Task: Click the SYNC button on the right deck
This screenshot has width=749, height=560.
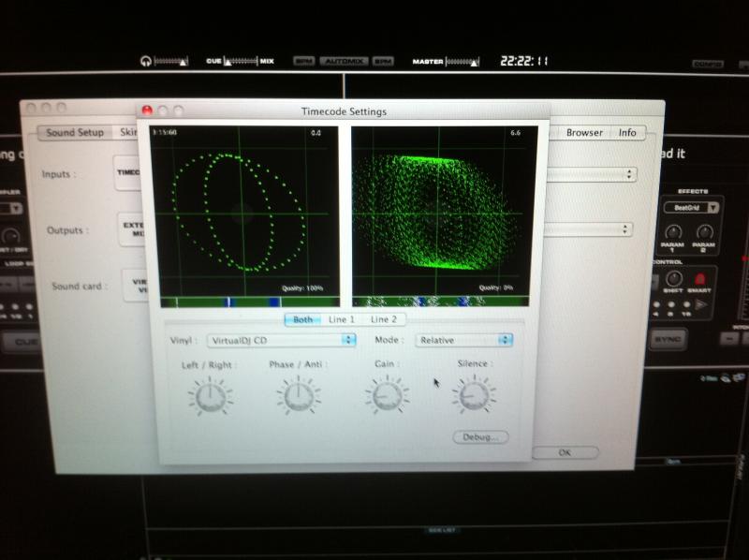Action: pos(668,339)
